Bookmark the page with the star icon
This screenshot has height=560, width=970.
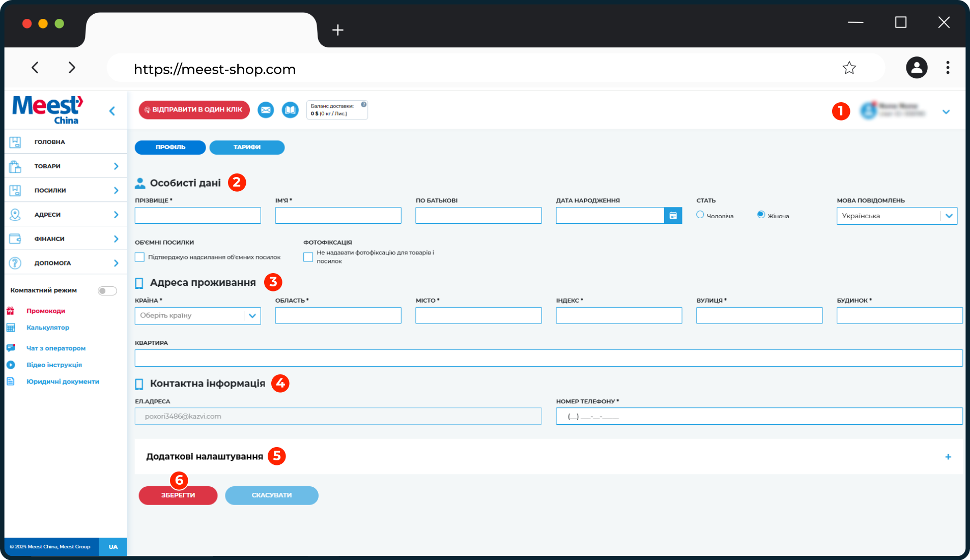(x=849, y=68)
